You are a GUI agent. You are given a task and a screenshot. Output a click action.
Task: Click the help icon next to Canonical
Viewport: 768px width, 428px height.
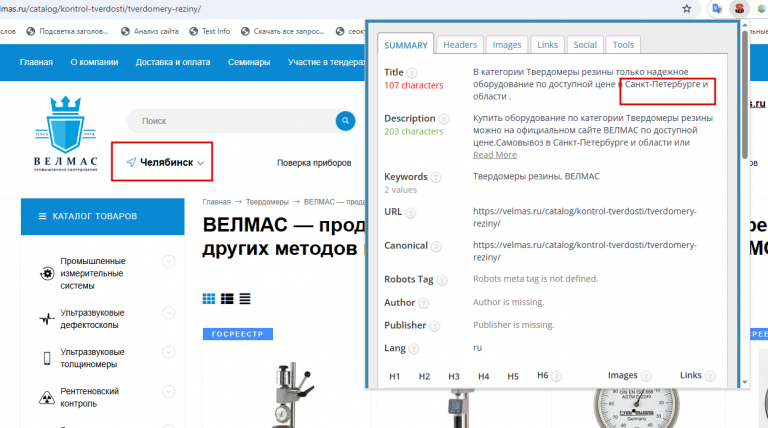[x=436, y=246]
